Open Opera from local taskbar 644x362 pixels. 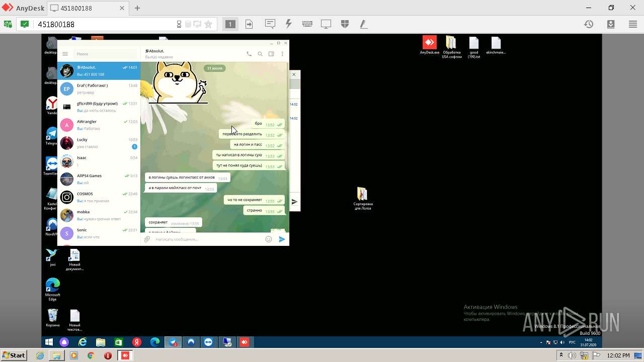click(x=108, y=355)
